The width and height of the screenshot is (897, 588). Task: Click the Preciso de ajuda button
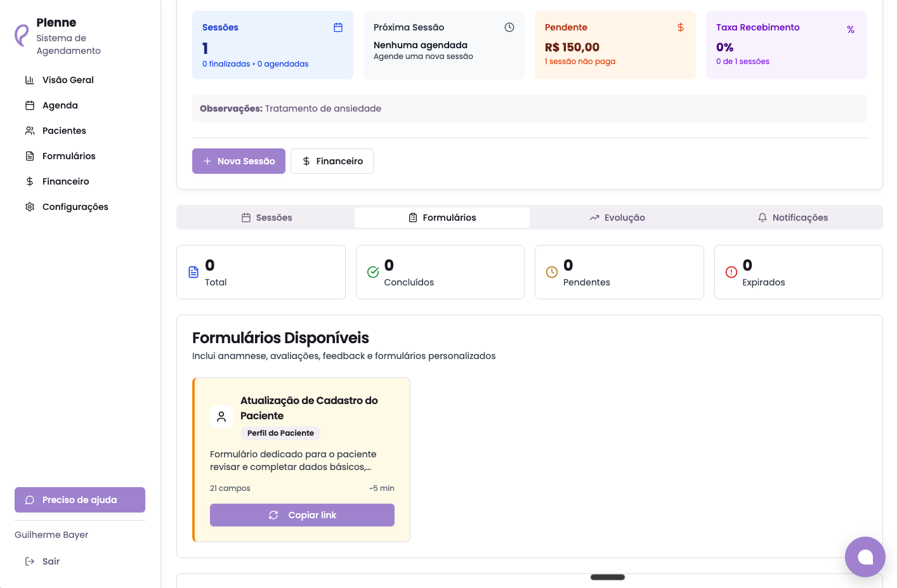pos(79,500)
